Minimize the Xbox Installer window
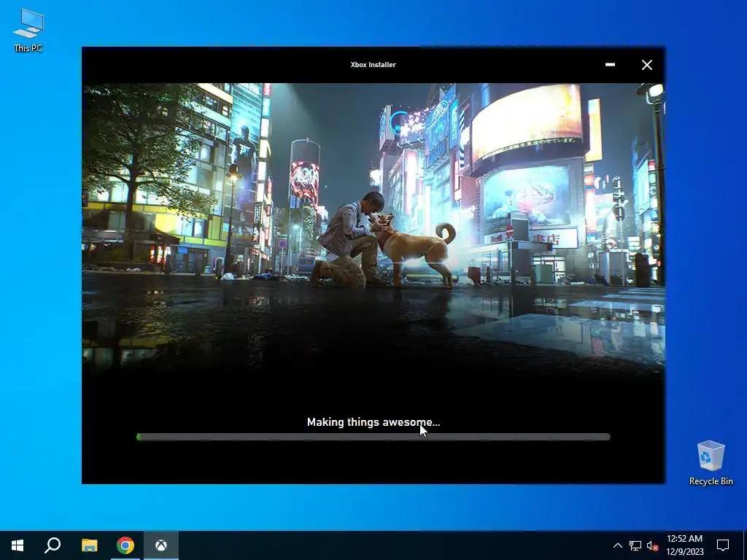747x560 pixels. coord(610,65)
